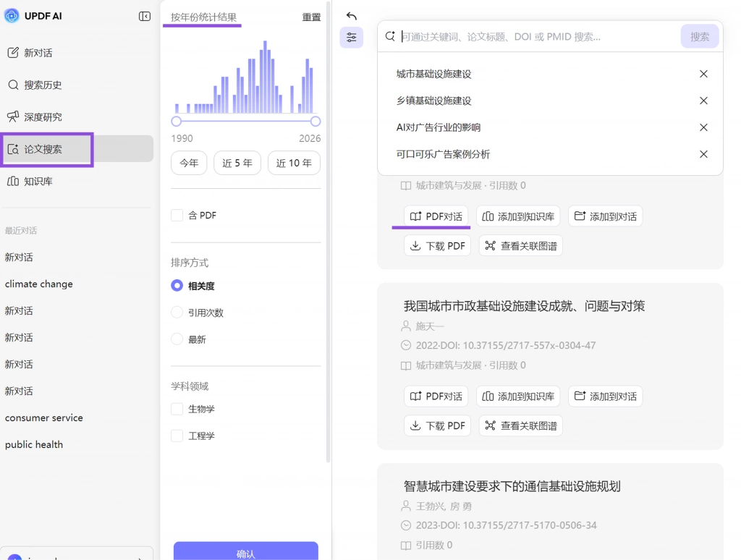Click the DOI 10.37155/2717-5170-0506-34 text
This screenshot has height=560, width=741.
[518, 525]
